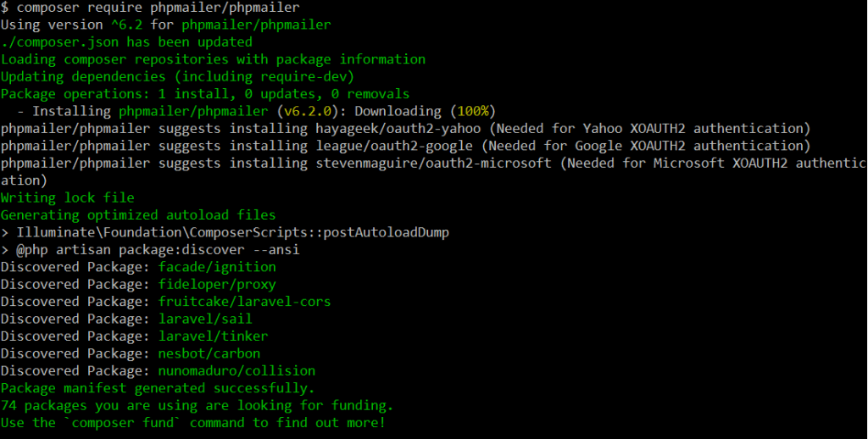Click 'Writing lock file' text
The image size is (868, 439).
68,197
